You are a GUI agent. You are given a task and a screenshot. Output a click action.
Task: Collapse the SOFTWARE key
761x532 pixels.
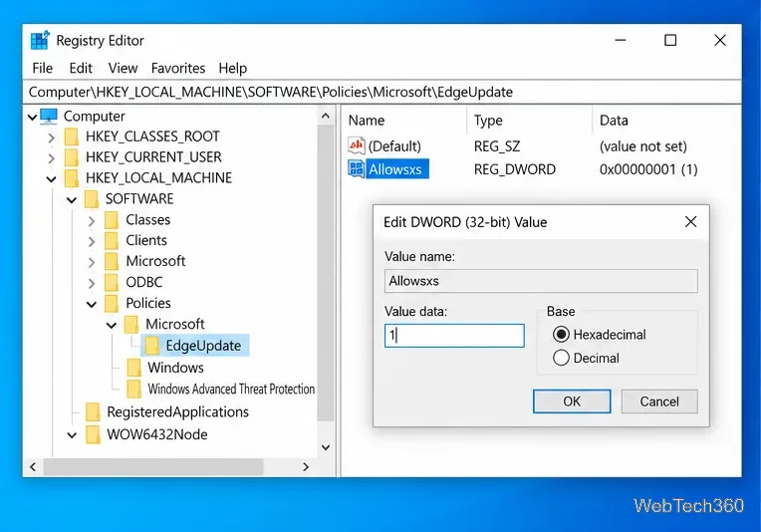click(72, 200)
